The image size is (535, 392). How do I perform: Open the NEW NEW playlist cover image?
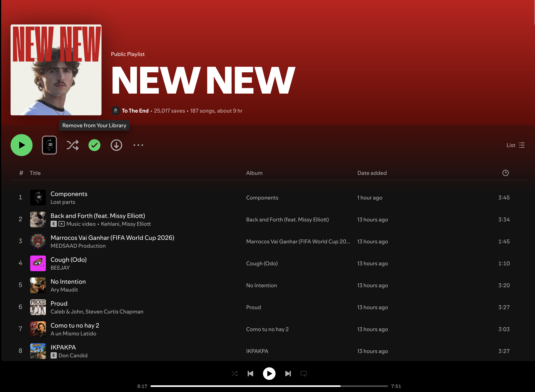click(56, 70)
